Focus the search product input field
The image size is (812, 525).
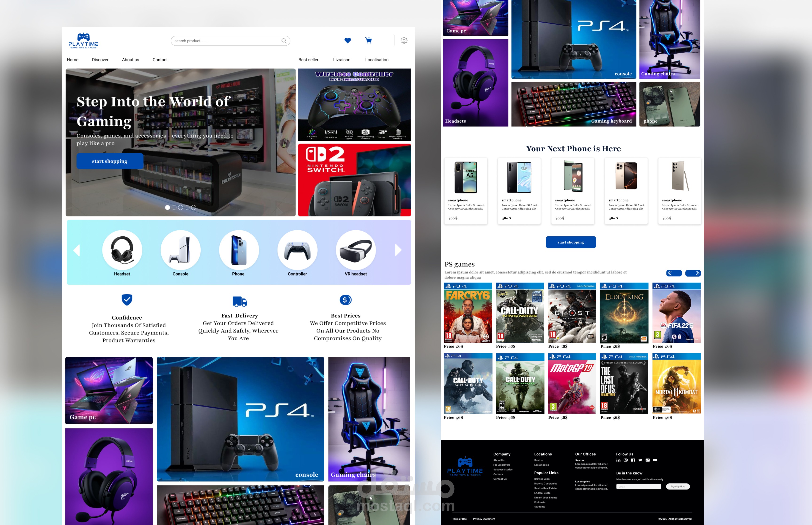tap(230, 41)
